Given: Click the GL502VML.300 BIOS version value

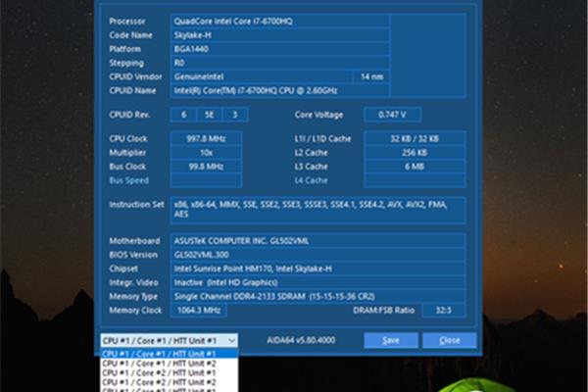Looking at the screenshot, I should pyautogui.click(x=318, y=255).
